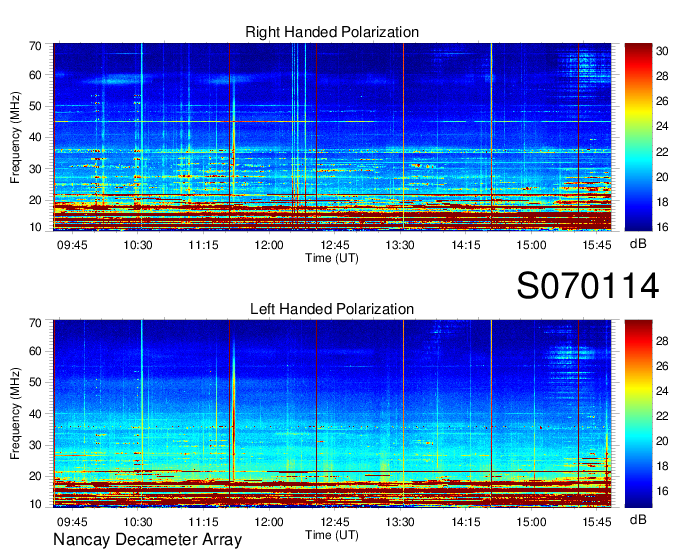Select the "12:45" tick under Left Handed plot
This screenshot has height=552, width=680.
(335, 522)
